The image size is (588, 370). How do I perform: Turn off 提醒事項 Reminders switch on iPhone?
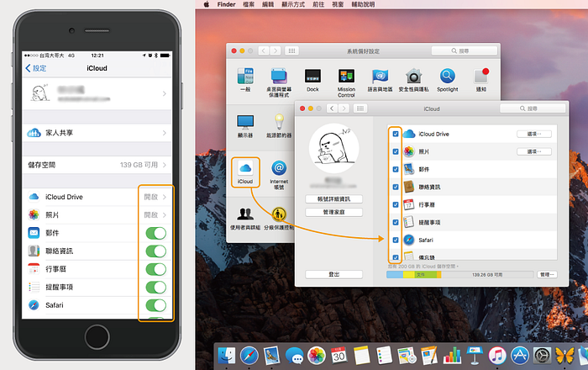point(156,287)
